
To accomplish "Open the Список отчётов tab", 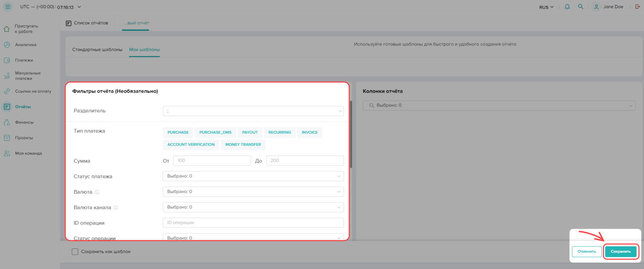I will point(87,23).
